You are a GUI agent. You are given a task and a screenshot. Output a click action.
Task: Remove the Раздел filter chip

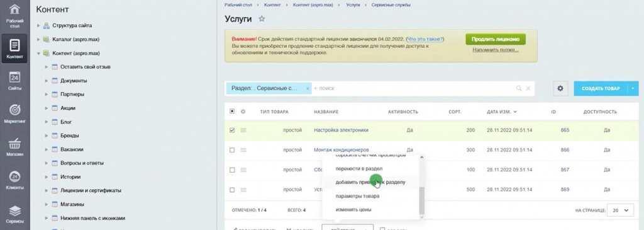[308, 88]
